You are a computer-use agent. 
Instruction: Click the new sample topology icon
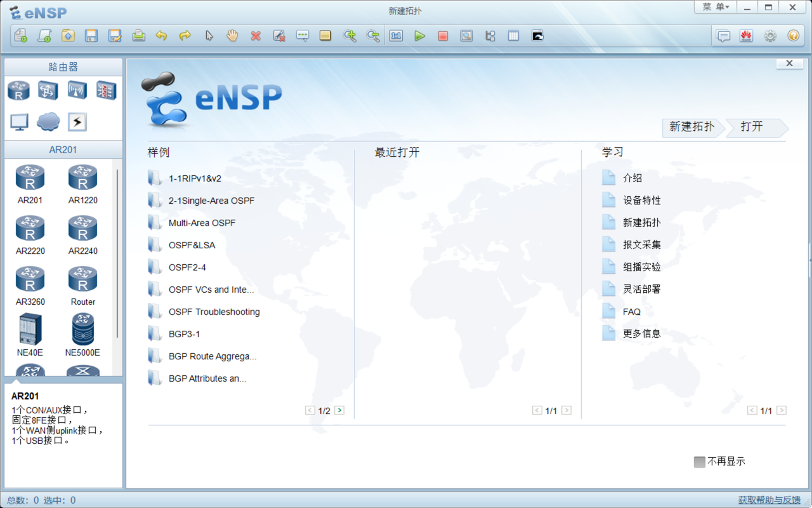click(44, 36)
